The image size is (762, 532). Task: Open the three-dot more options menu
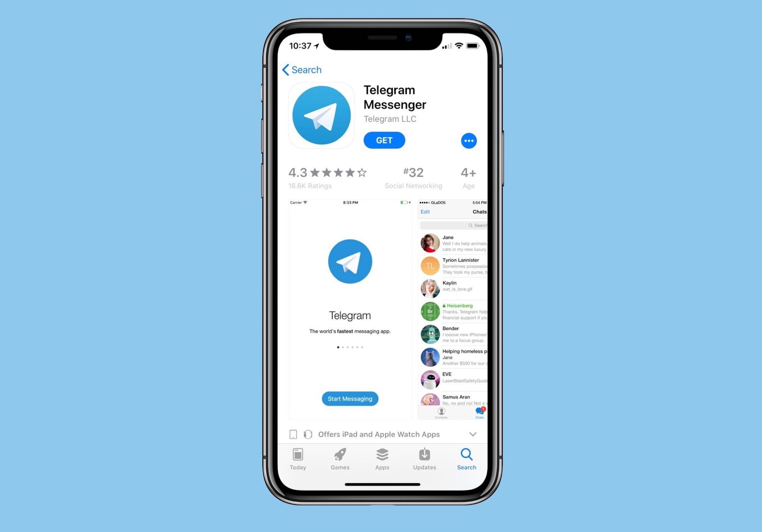coord(468,141)
